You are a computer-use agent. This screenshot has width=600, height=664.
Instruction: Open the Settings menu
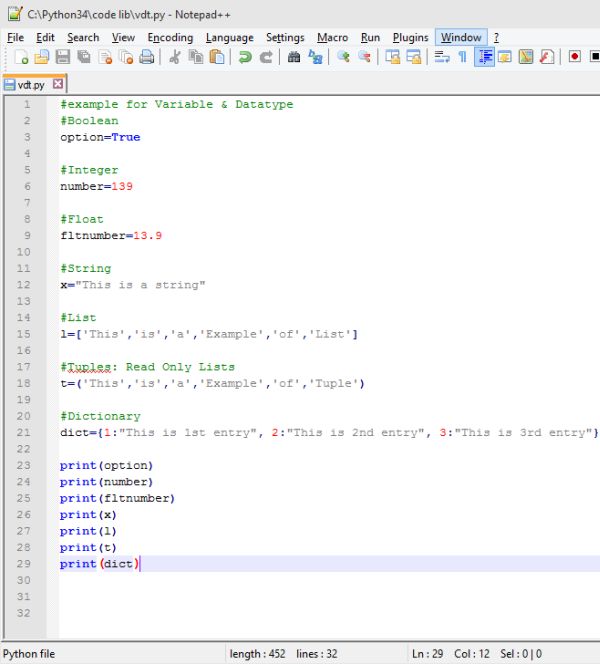285,38
